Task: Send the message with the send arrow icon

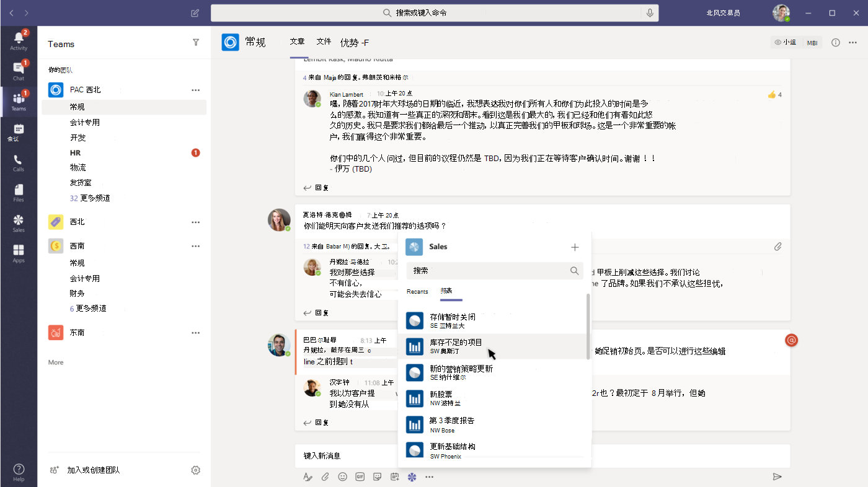Action: coord(777,476)
